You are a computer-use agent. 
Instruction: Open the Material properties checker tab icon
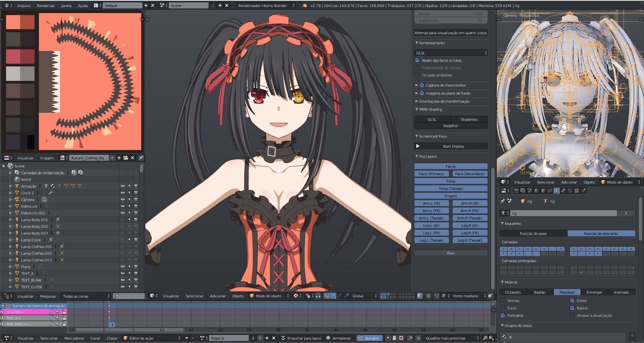(x=577, y=191)
